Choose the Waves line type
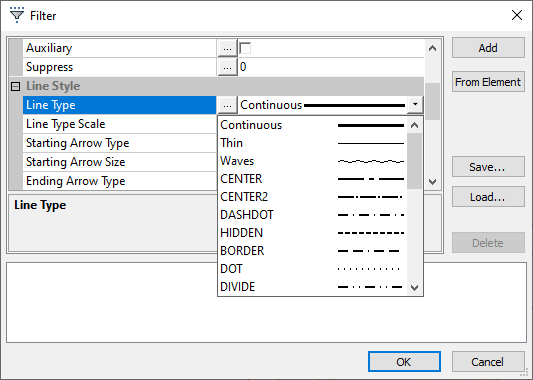 (x=312, y=161)
